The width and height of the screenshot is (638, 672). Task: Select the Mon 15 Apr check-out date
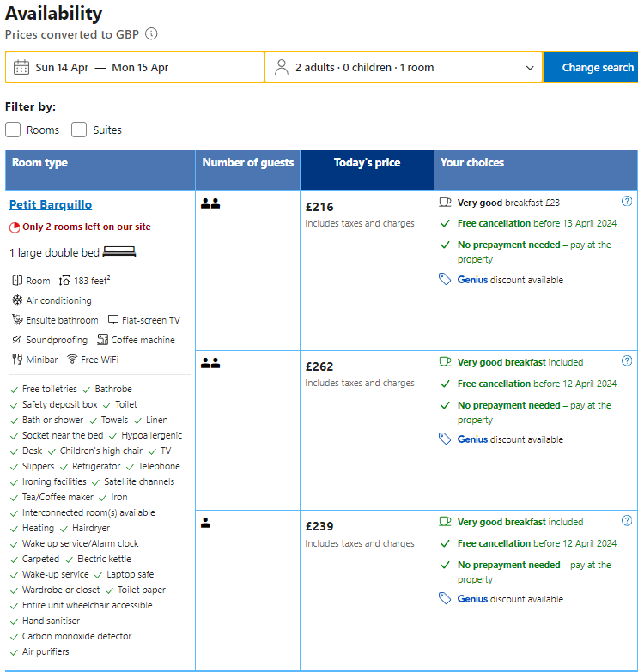click(140, 68)
